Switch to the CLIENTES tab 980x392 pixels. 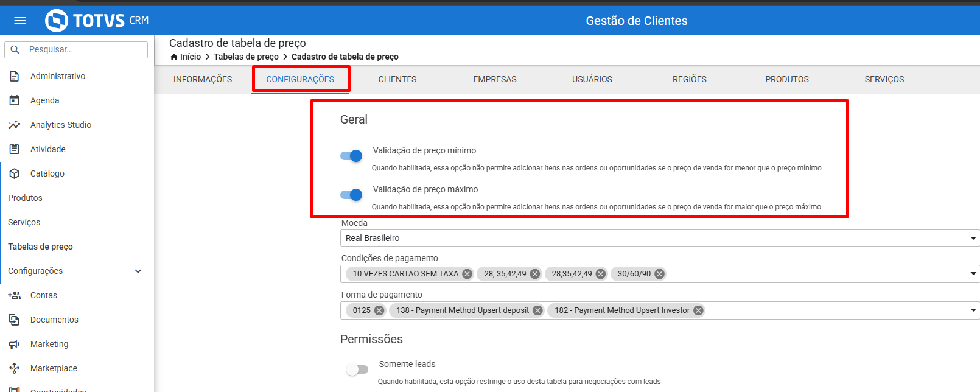point(397,79)
